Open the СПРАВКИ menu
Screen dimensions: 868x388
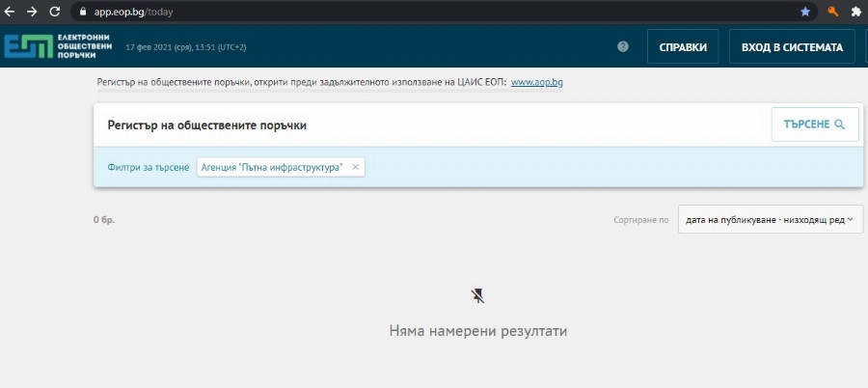tap(683, 47)
